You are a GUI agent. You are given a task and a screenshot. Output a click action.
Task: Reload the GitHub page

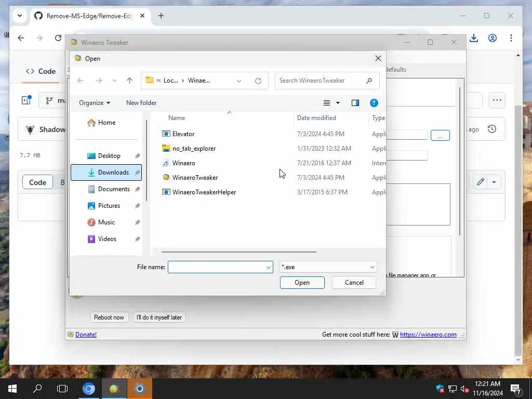[x=58, y=38]
